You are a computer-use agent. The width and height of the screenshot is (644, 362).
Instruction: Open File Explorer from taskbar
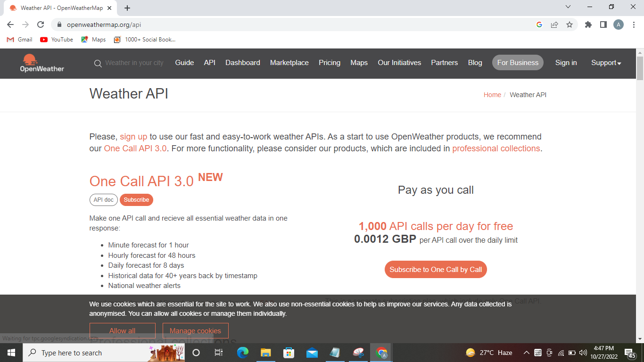266,353
